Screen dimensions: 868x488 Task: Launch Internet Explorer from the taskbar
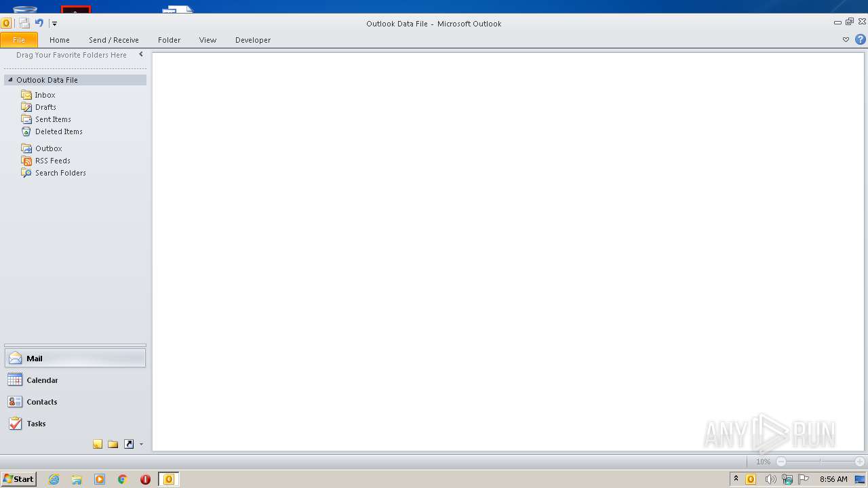pyautogui.click(x=54, y=479)
